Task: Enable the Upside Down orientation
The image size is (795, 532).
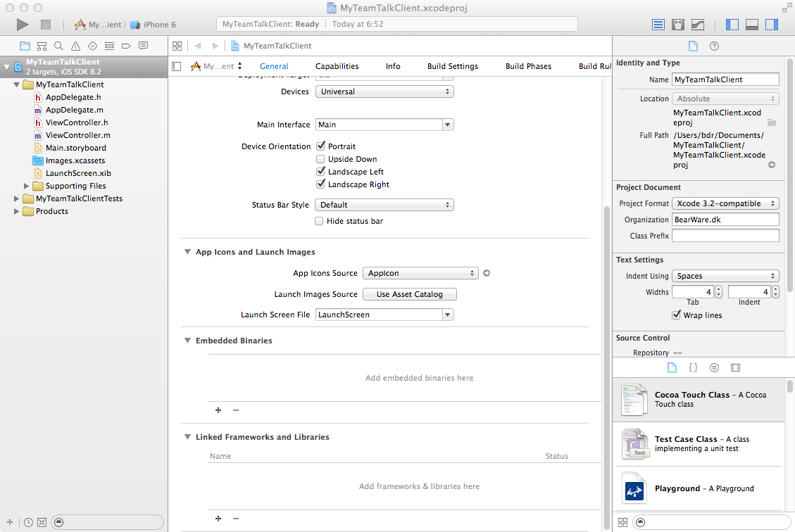Action: pyautogui.click(x=320, y=159)
